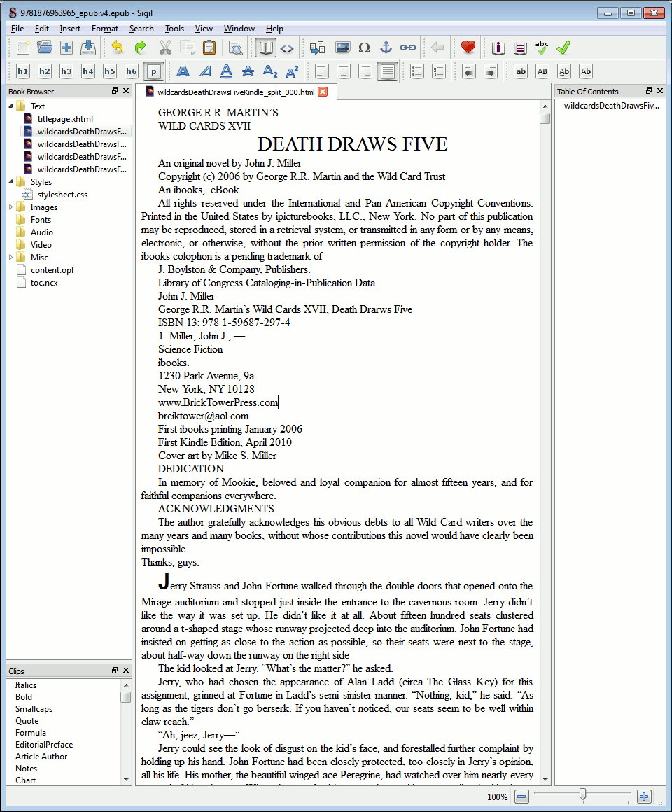This screenshot has width=672, height=812.
Task: Align text left
Action: tap(321, 71)
